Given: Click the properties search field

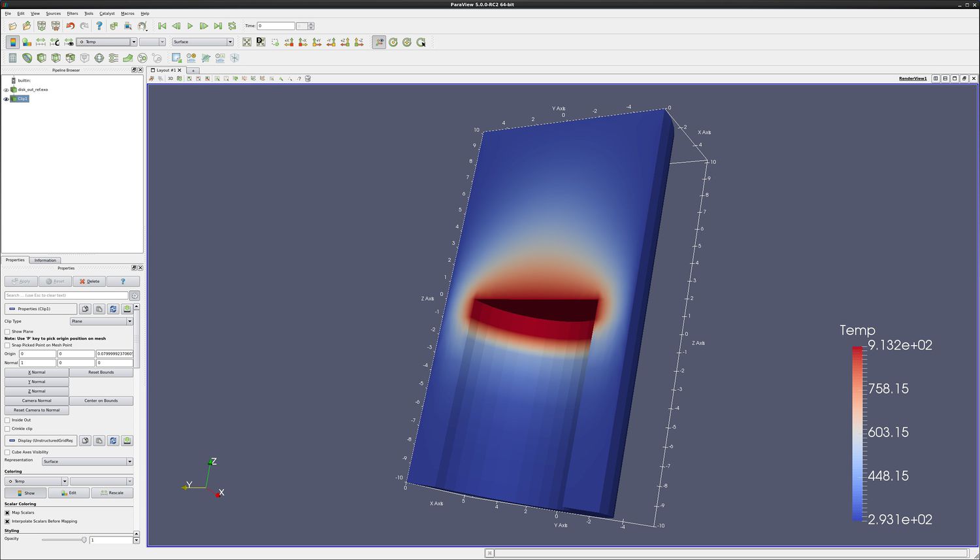Looking at the screenshot, I should click(x=66, y=295).
